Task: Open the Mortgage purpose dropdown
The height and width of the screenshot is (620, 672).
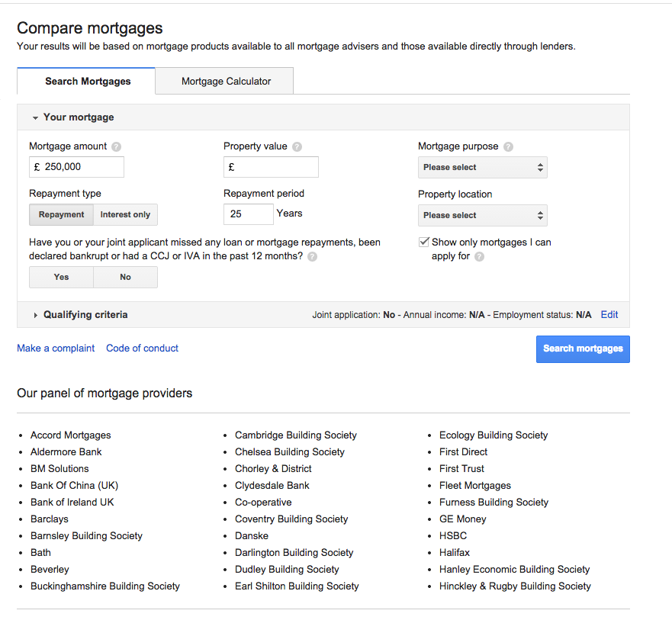Action: [x=482, y=167]
